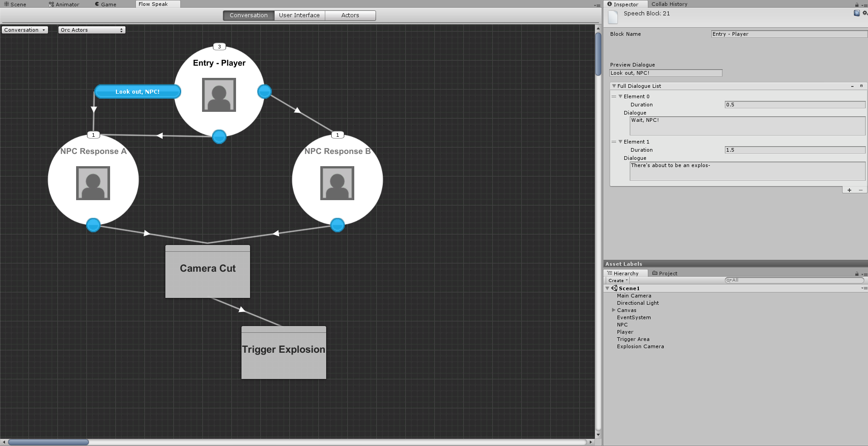868x446 pixels.
Task: Click the right output port of Entry - Player
Action: pos(265,91)
